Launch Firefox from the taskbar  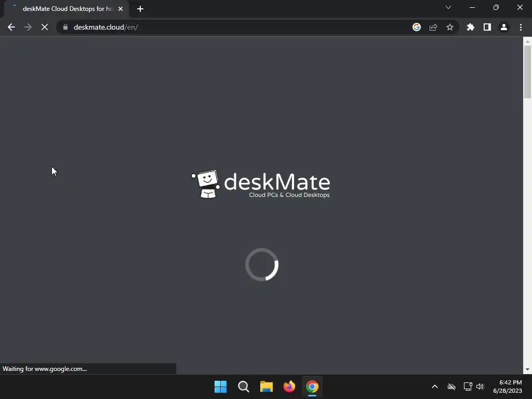289,387
